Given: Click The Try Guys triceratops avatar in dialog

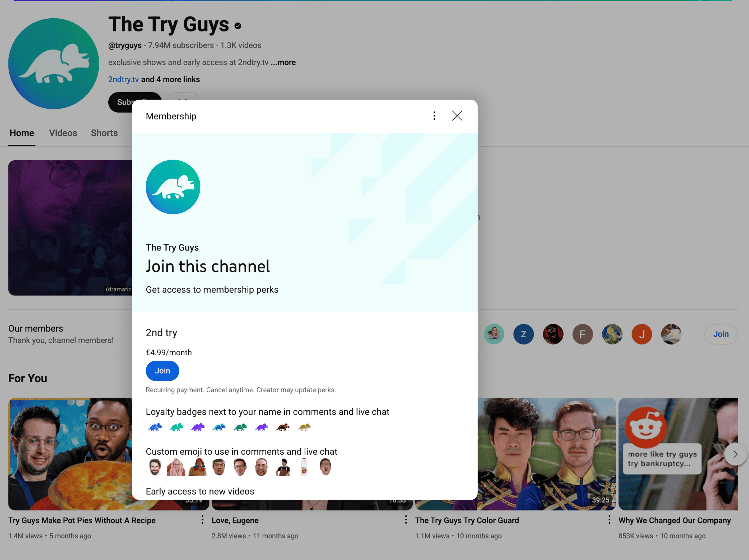Looking at the screenshot, I should (x=173, y=187).
